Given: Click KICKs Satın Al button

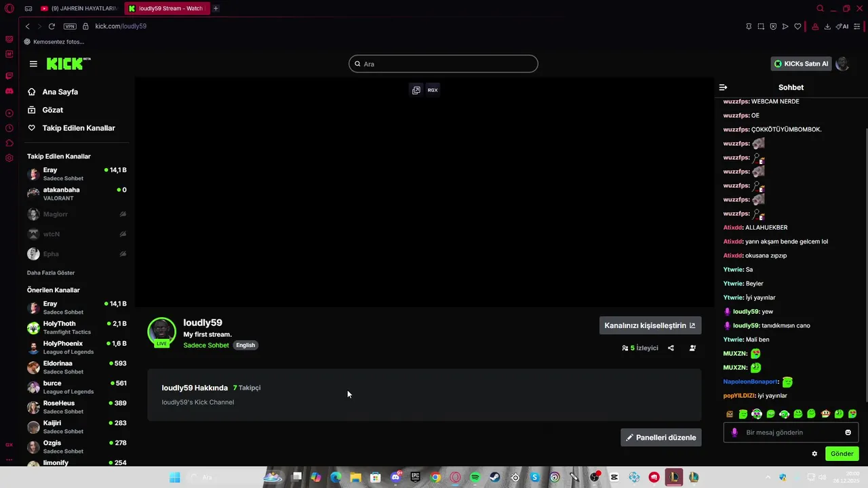Looking at the screenshot, I should pos(801,64).
